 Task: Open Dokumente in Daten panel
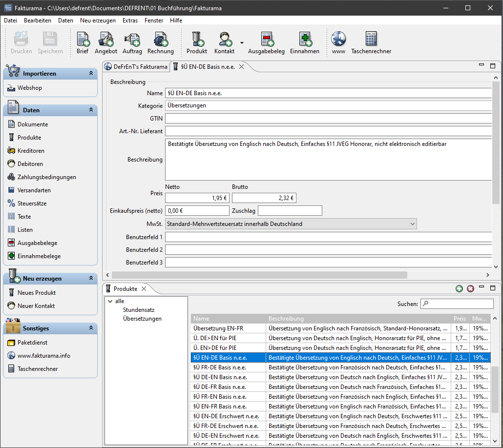point(27,124)
